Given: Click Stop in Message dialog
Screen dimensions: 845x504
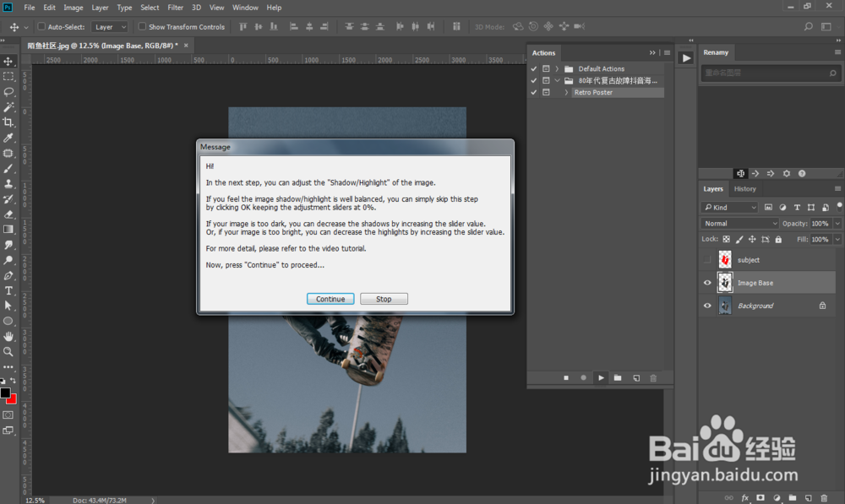Looking at the screenshot, I should click(x=384, y=299).
